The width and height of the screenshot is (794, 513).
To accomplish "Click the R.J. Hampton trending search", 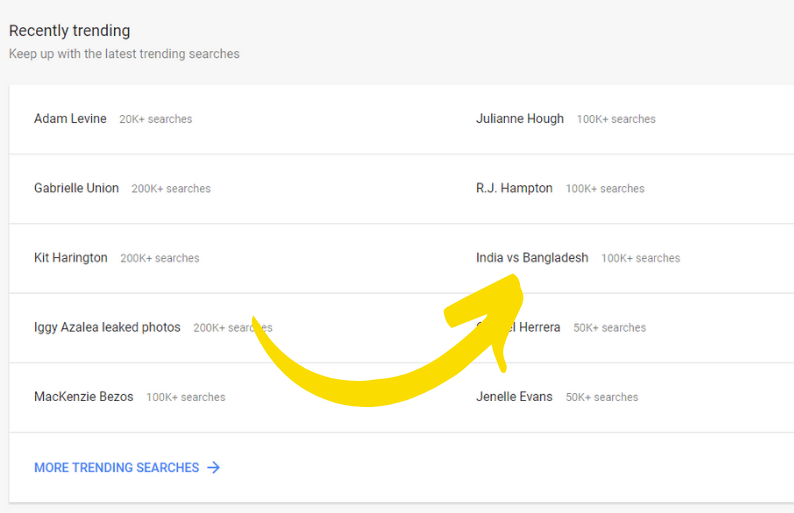I will [514, 188].
